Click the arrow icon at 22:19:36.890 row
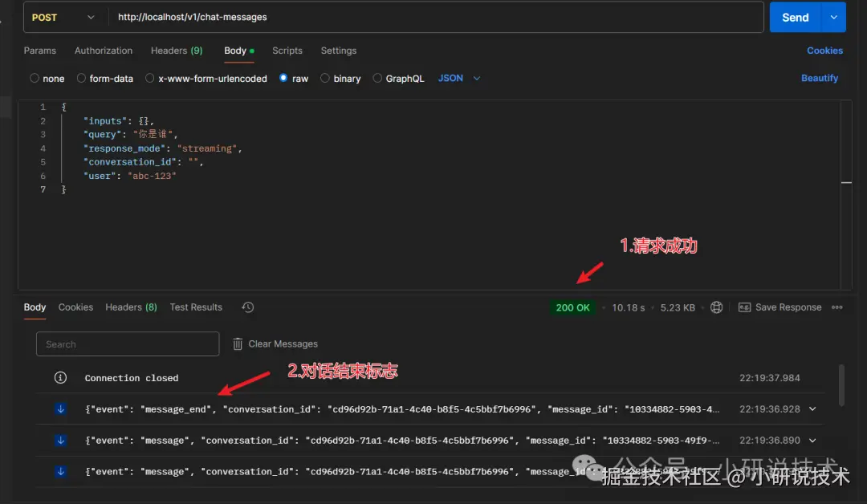Image resolution: width=867 pixels, height=504 pixels. (61, 441)
